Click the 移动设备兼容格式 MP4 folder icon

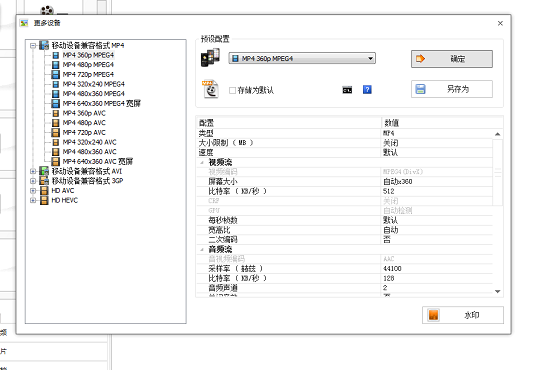[x=44, y=46]
